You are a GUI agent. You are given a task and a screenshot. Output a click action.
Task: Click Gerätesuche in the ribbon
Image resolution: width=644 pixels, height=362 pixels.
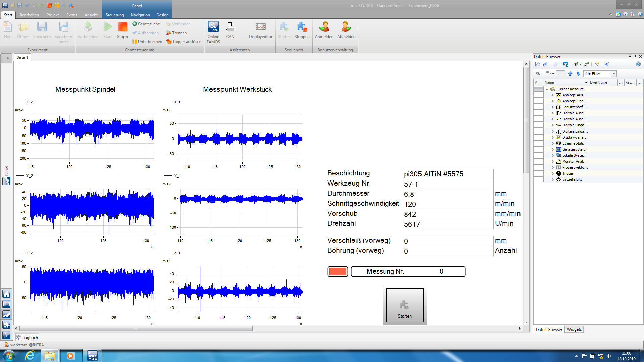click(x=146, y=24)
